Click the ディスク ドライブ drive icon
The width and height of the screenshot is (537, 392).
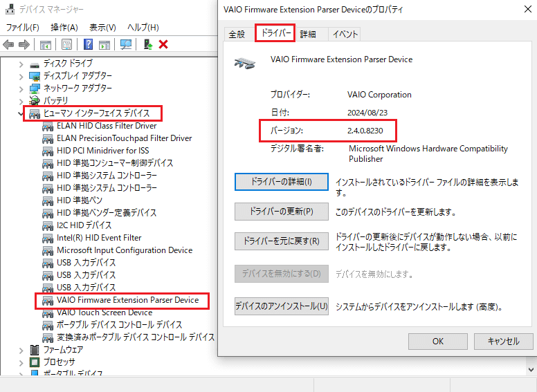[35, 64]
